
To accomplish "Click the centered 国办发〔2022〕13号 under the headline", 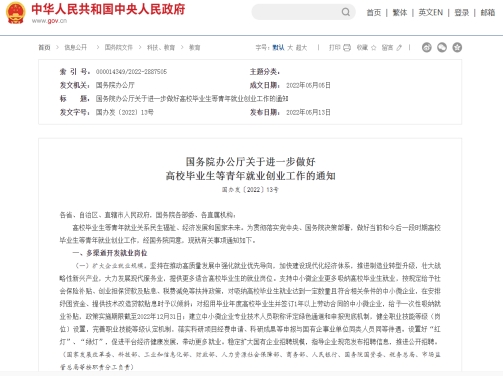I will (250, 190).
